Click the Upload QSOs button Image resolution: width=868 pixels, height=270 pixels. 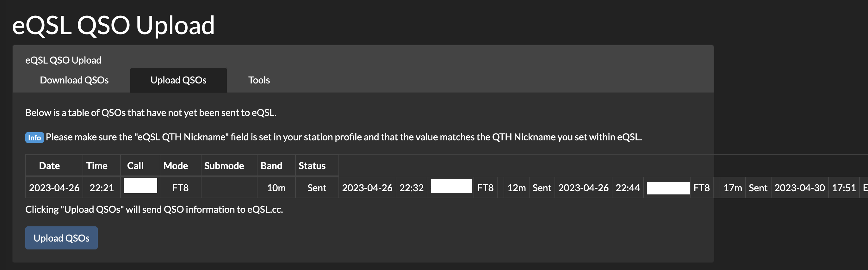coord(61,238)
